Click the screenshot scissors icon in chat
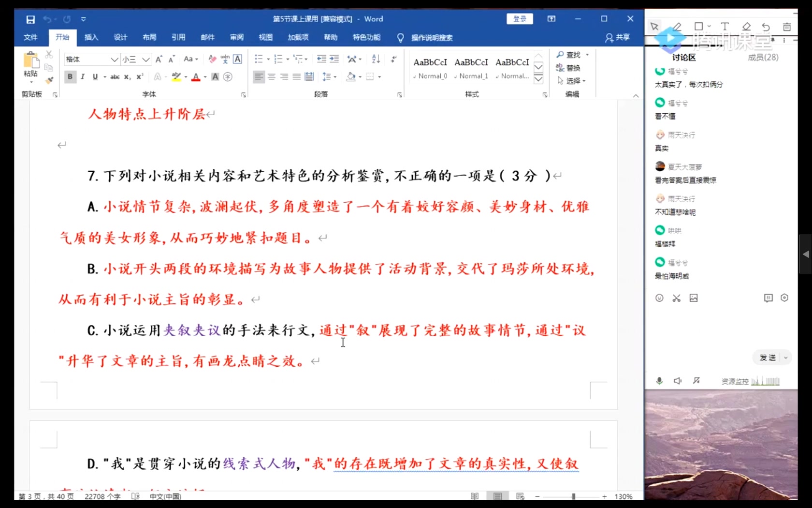Image resolution: width=812 pixels, height=508 pixels. tap(676, 298)
